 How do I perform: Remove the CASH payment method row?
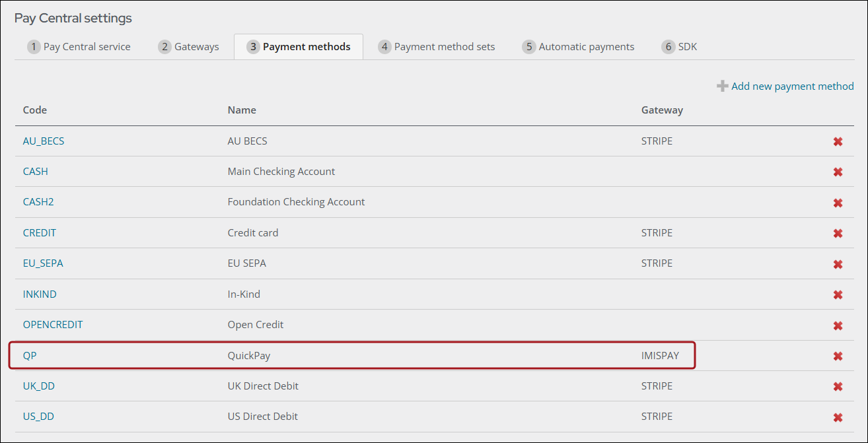pyautogui.click(x=838, y=172)
